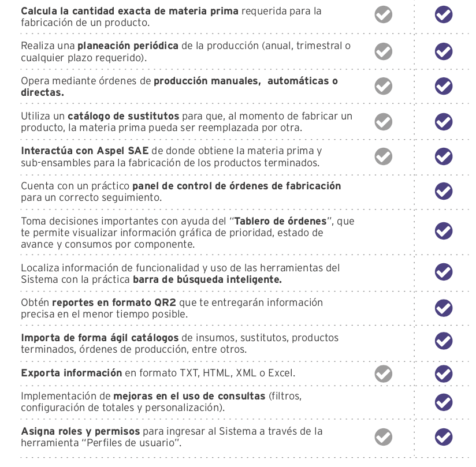Click 'Tablero de órdenes' bold text
This screenshot has width=476, height=467.
[281, 221]
